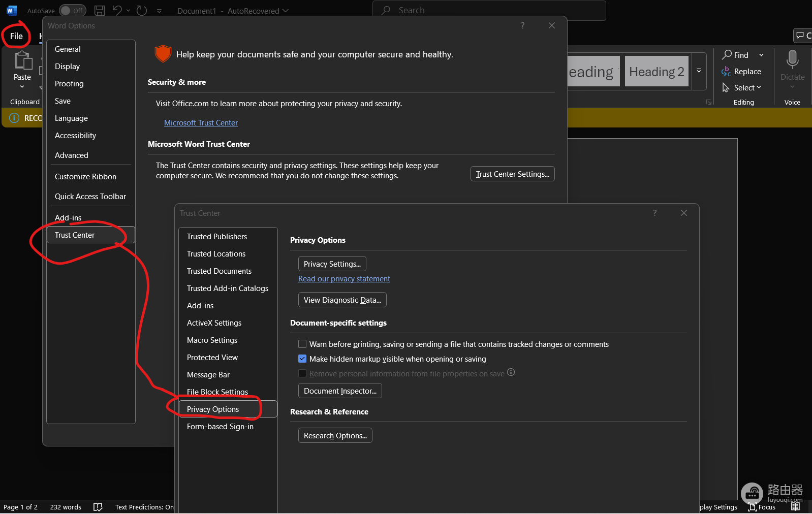The width and height of the screenshot is (812, 514).
Task: Select Quick Access Toolbar category
Action: pos(91,197)
